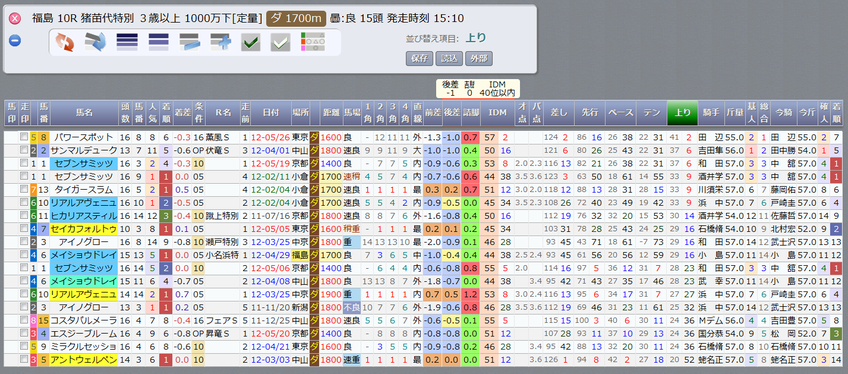Tick the checkbox for ヒカリアスティル row

tap(23, 216)
